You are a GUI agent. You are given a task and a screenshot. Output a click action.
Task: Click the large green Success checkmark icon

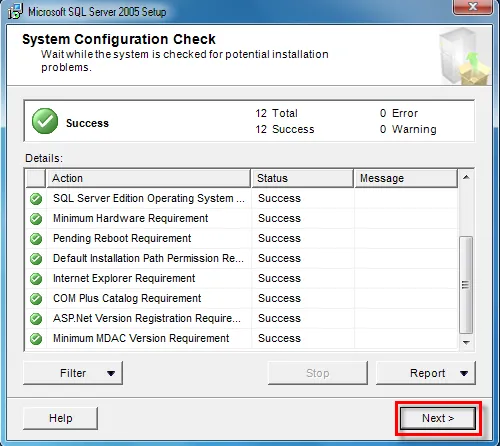coord(45,121)
